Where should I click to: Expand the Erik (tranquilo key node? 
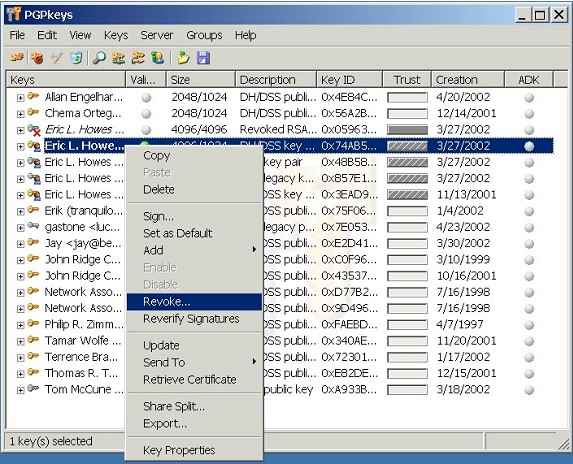pos(20,212)
